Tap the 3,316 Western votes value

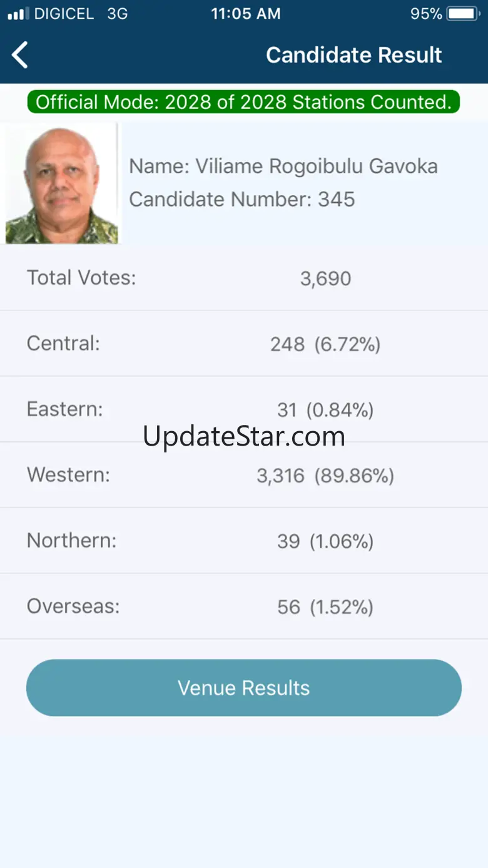[280, 476]
